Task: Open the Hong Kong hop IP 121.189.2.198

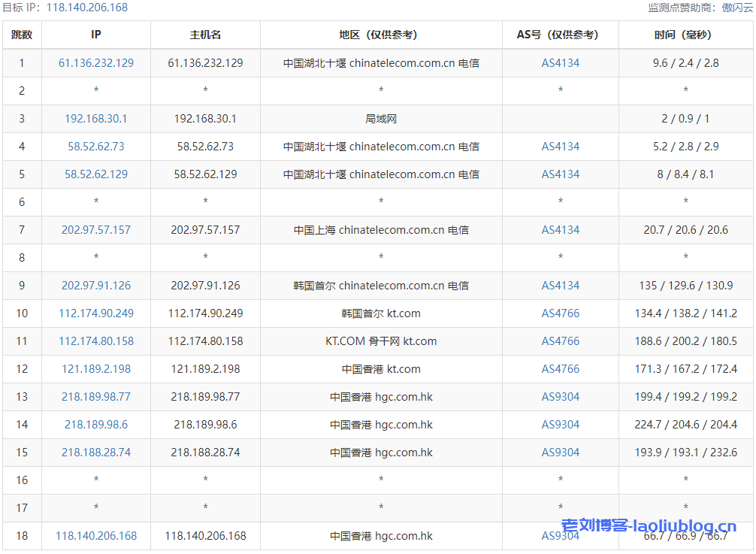Action: coord(95,368)
